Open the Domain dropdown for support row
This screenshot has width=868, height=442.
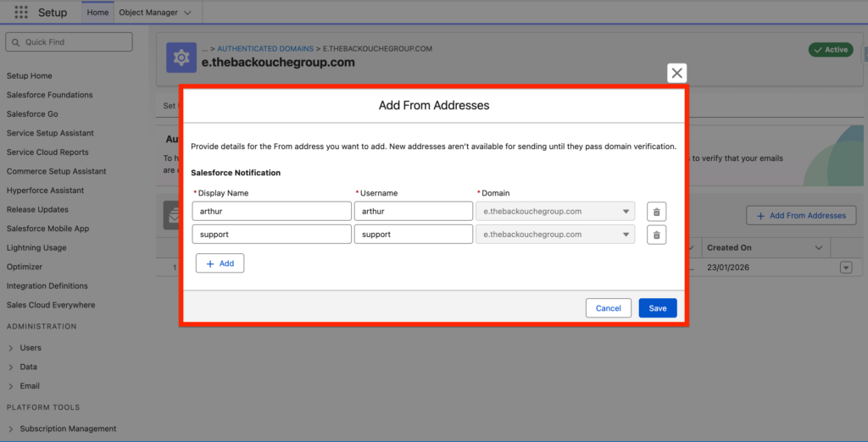(555, 235)
